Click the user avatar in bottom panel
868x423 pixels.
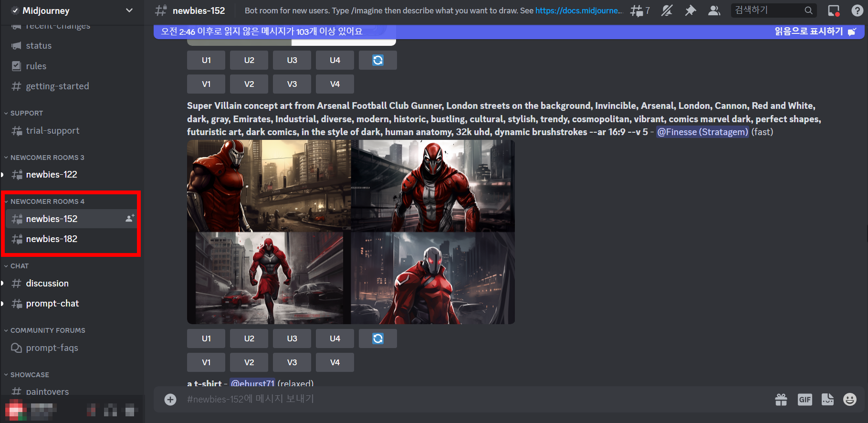click(x=15, y=410)
